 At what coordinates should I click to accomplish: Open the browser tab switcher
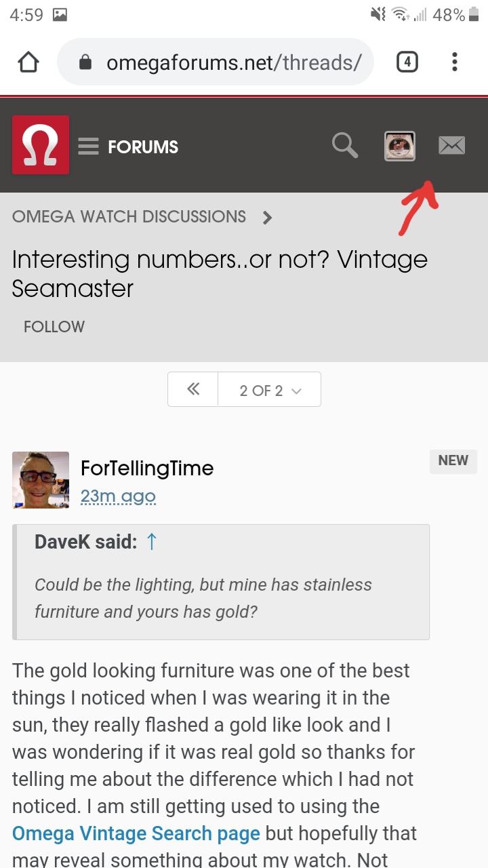click(x=407, y=62)
